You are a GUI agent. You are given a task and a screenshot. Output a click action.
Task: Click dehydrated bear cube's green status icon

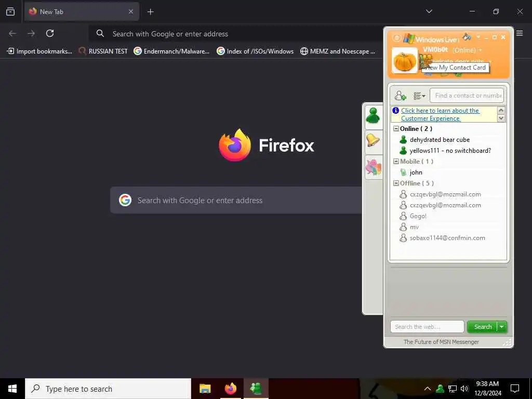click(x=403, y=140)
